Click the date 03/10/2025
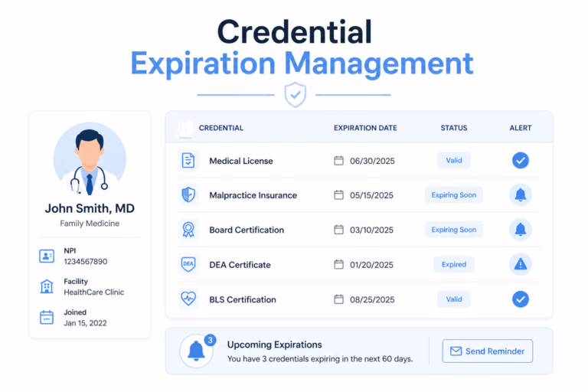The width and height of the screenshot is (588, 392). [371, 230]
